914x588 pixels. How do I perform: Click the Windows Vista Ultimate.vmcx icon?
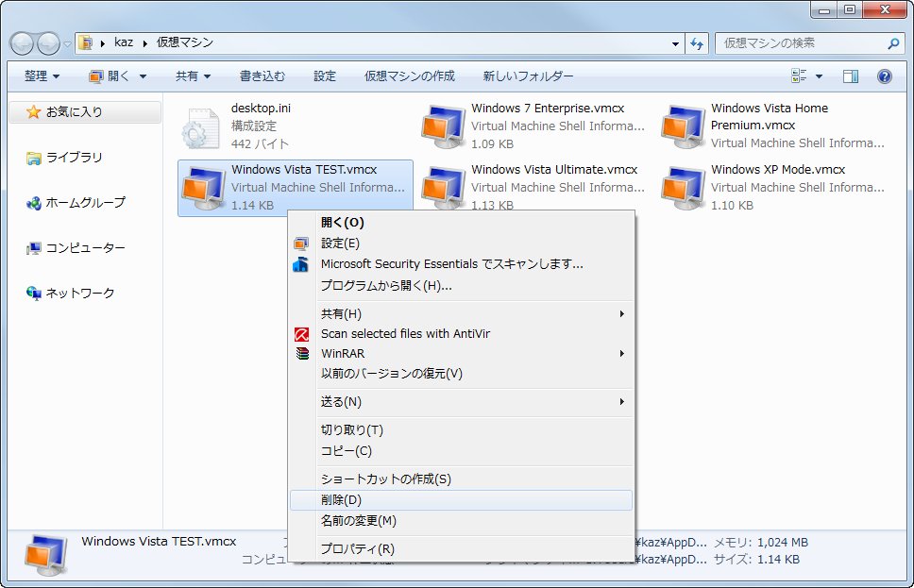[443, 187]
